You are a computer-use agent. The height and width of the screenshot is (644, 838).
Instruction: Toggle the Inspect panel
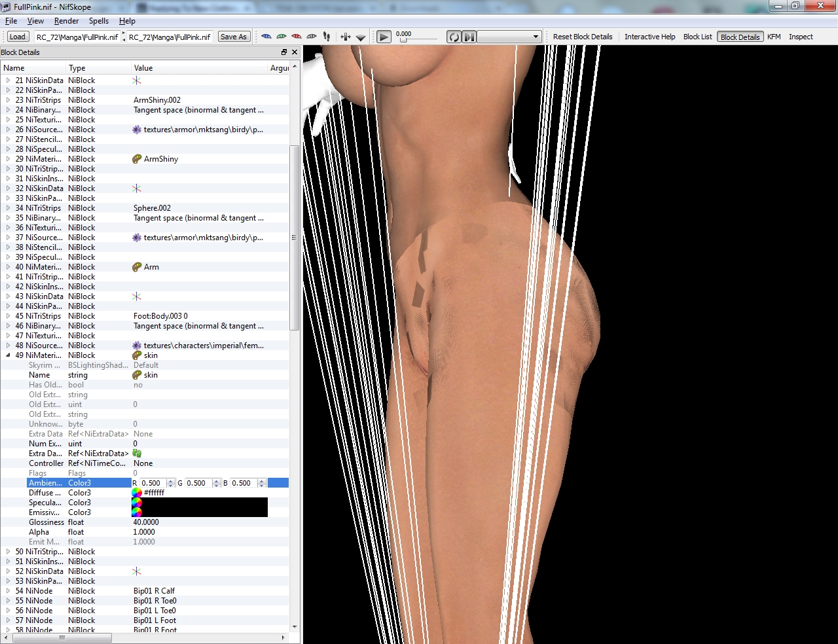click(801, 37)
